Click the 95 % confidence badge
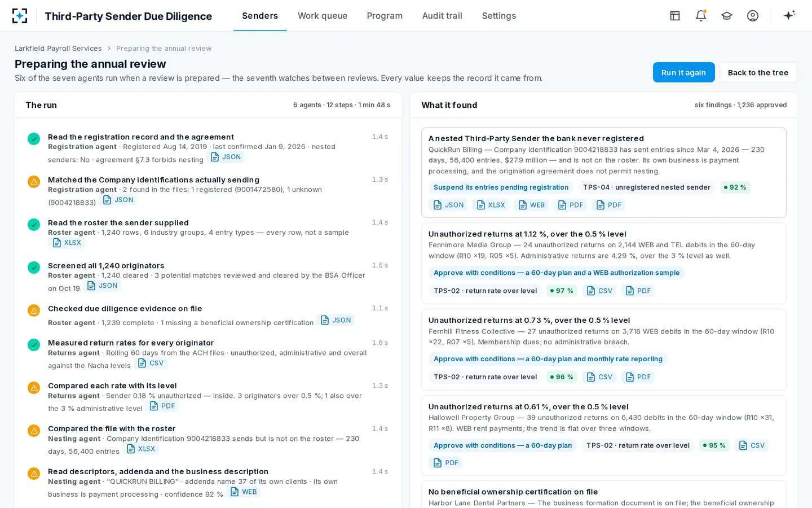The width and height of the screenshot is (812, 508). 714,445
